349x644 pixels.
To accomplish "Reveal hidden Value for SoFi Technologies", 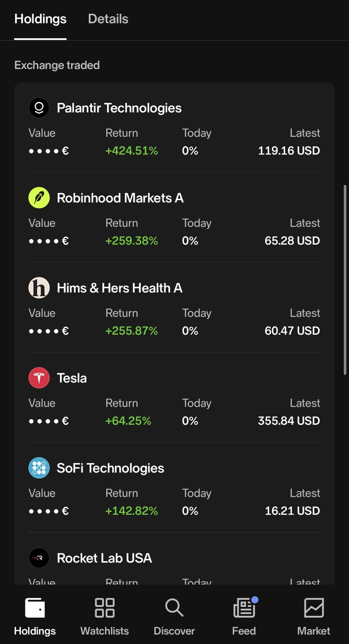I will click(x=49, y=511).
